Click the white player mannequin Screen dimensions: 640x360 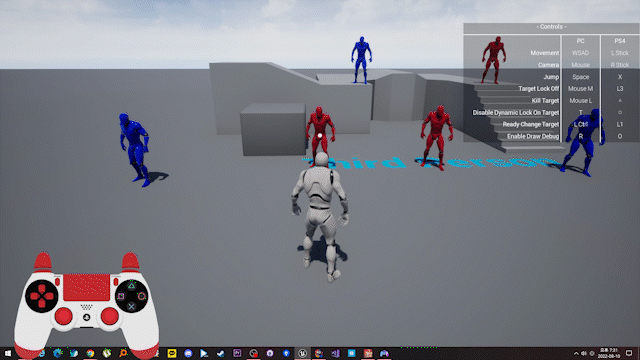321,216
